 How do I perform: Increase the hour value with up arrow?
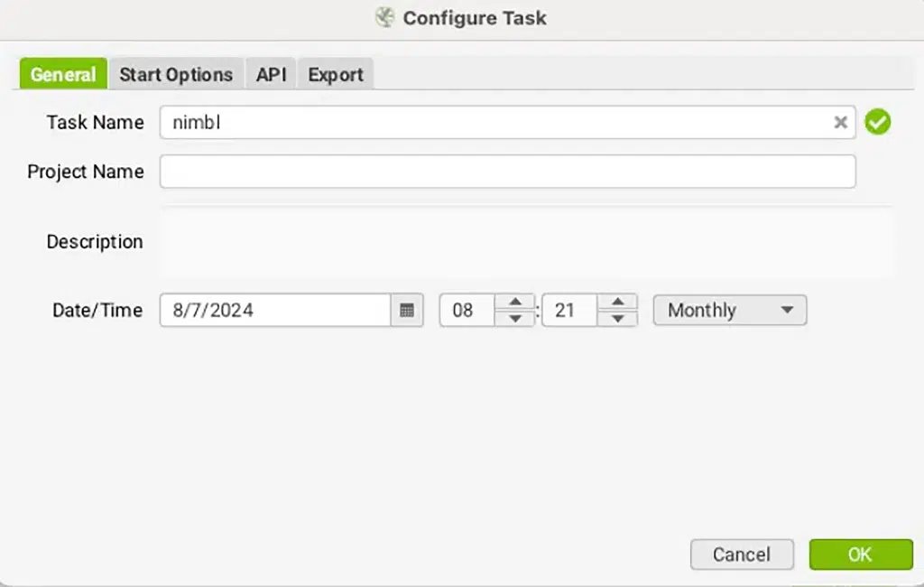pos(515,302)
